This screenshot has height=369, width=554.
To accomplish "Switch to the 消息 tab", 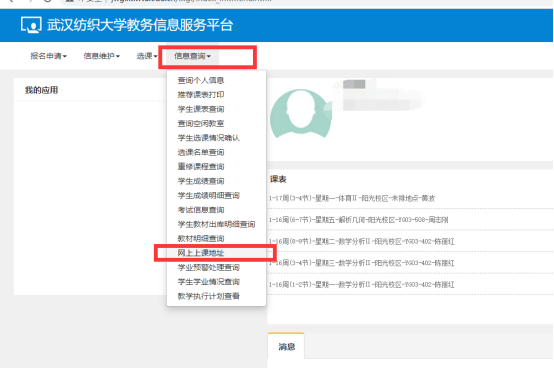I will [286, 347].
